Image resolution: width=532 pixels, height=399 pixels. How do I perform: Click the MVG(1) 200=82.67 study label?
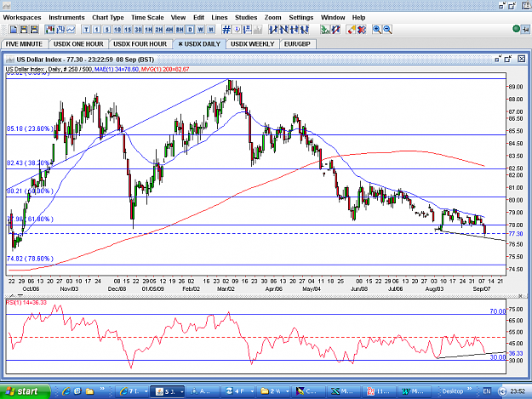165,69
